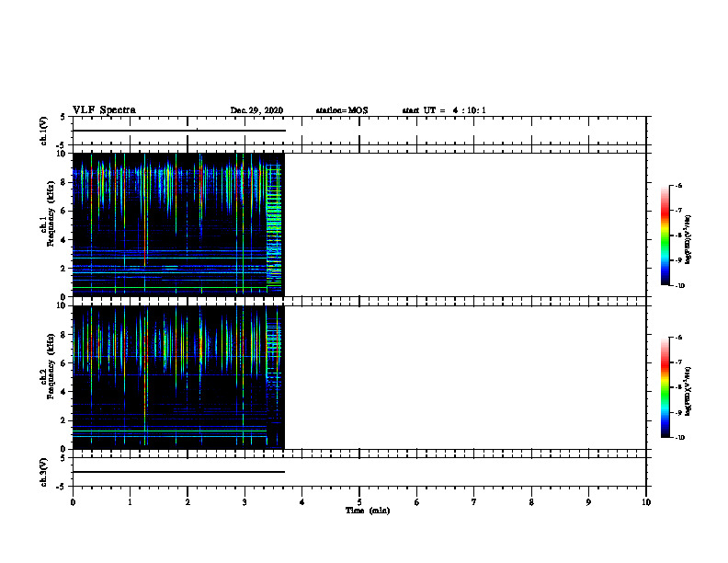Click the ch.3(V) waveform trace line
Viewport: 728px width, 563px height.
click(178, 472)
